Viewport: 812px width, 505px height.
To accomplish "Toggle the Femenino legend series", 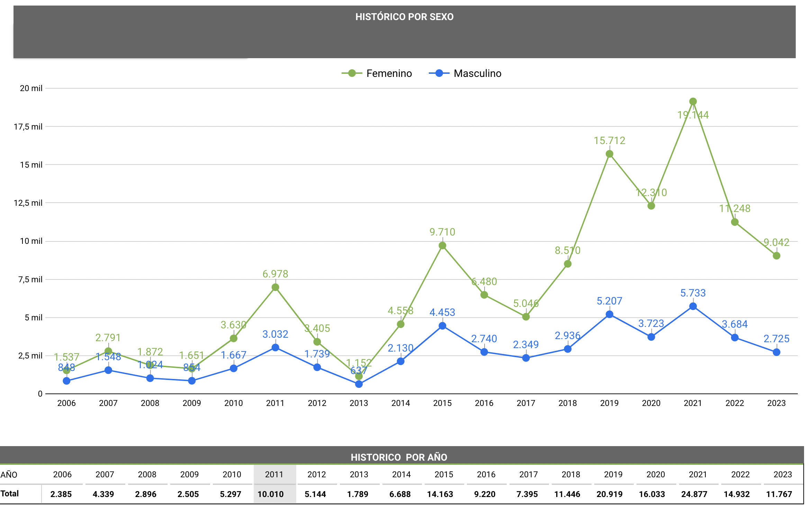I will point(389,73).
